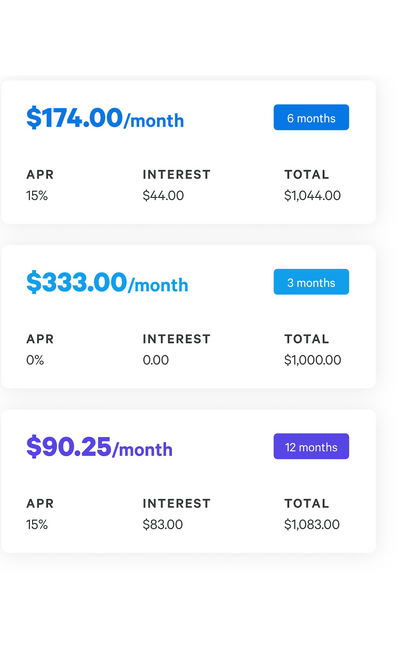The image size is (400, 651).
Task: Click the $1,044.00 total amount
Action: pyautogui.click(x=312, y=196)
